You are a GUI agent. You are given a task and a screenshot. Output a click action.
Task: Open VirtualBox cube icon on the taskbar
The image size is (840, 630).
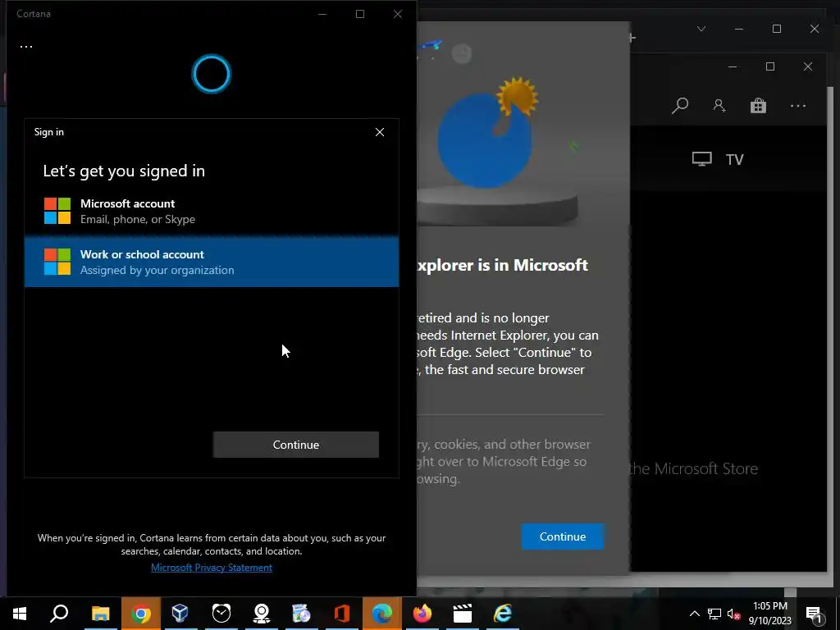[x=180, y=614]
